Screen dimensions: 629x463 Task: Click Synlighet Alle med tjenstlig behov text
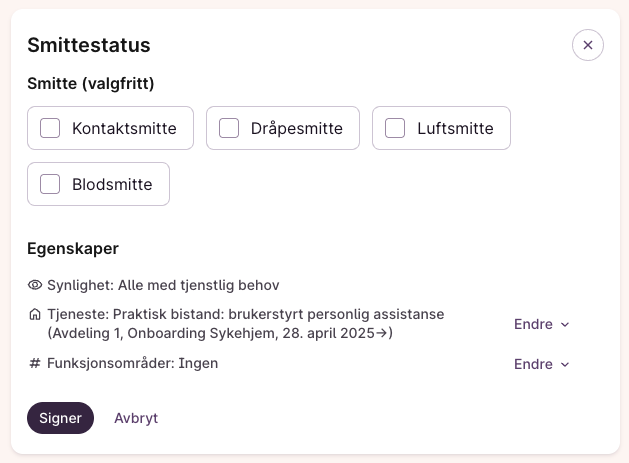[163, 285]
